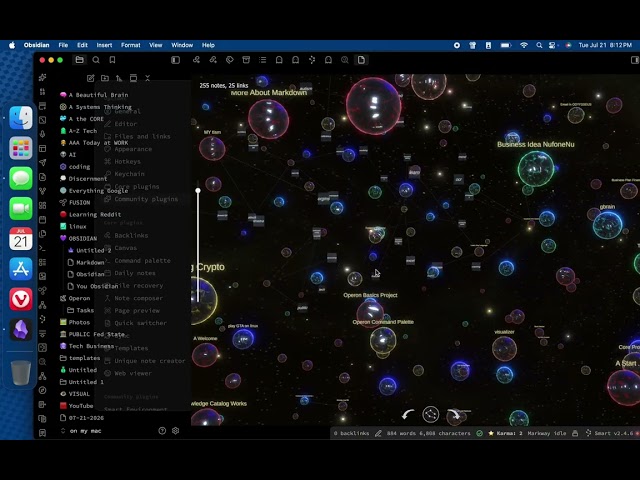Image resolution: width=640 pixels, height=480 pixels.
Task: Collapse all folders in the explorer
Action: coord(147,78)
